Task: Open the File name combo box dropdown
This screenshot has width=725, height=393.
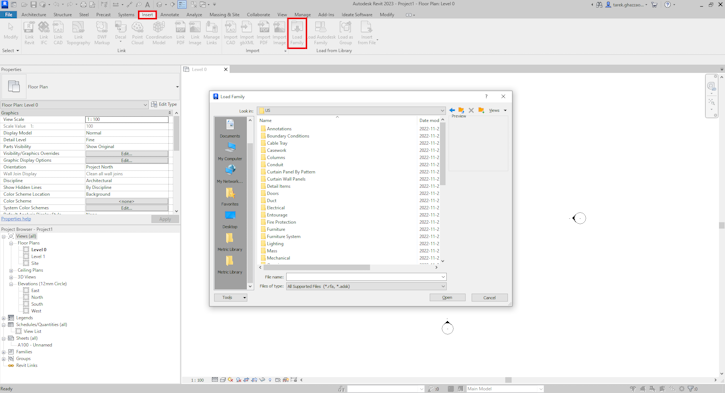Action: tap(442, 276)
